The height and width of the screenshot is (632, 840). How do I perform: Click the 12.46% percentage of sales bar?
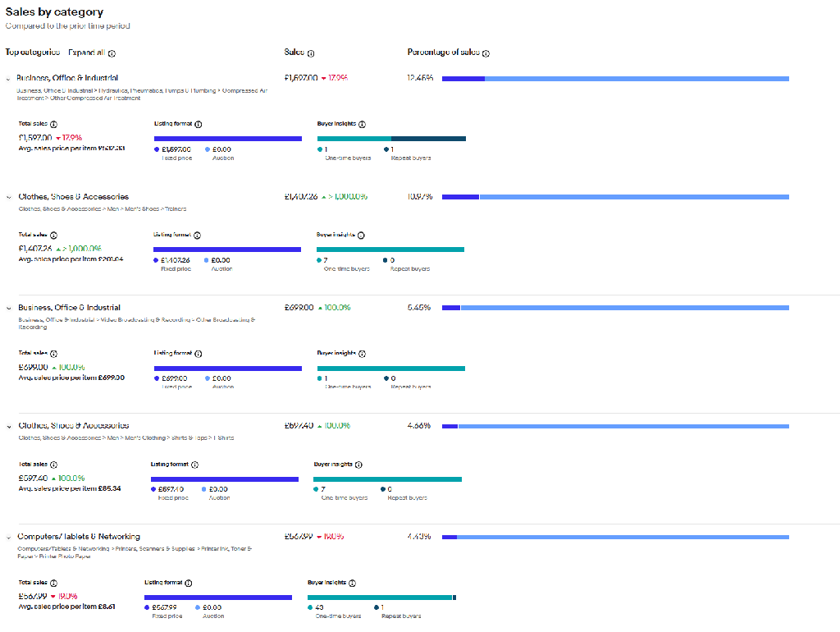(x=615, y=79)
